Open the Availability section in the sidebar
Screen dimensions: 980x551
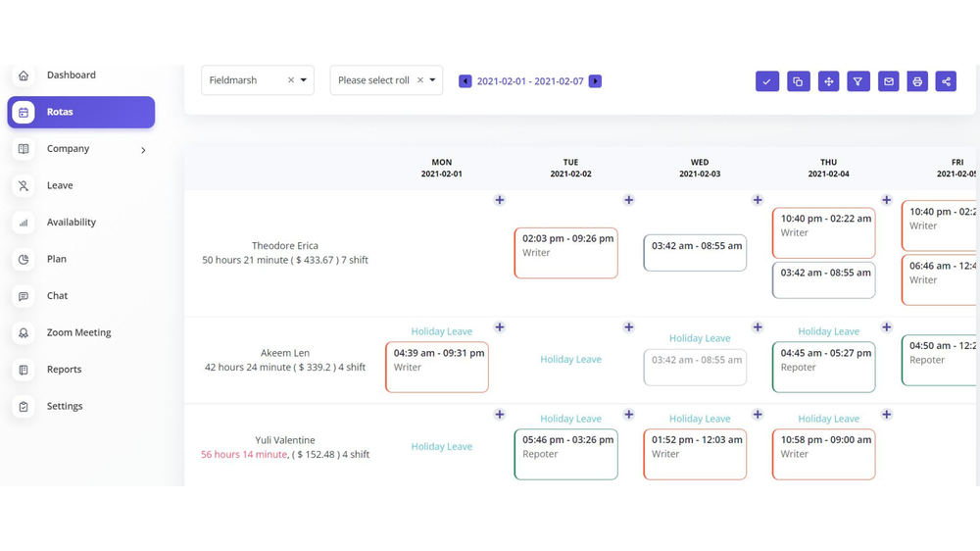[72, 223]
